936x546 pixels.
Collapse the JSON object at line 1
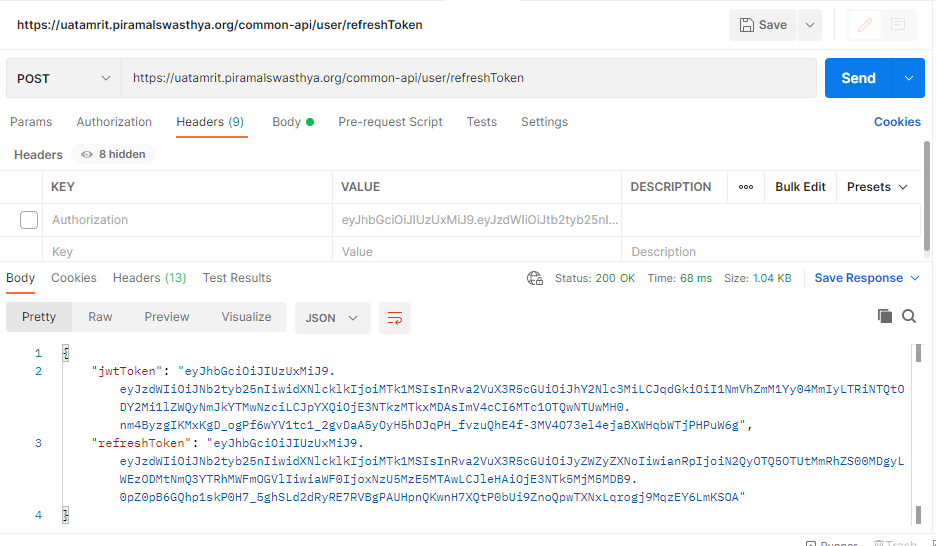click(65, 353)
